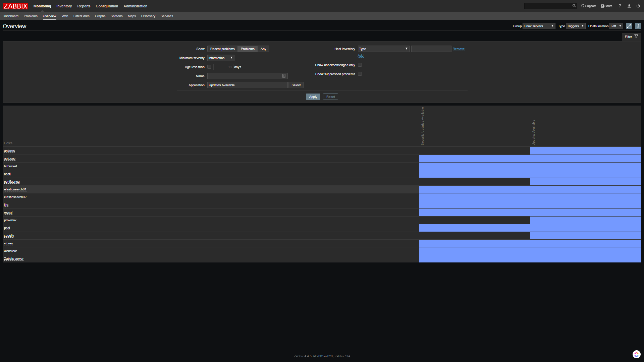
Task: Enable Age less than checkbox
Action: pyautogui.click(x=209, y=67)
